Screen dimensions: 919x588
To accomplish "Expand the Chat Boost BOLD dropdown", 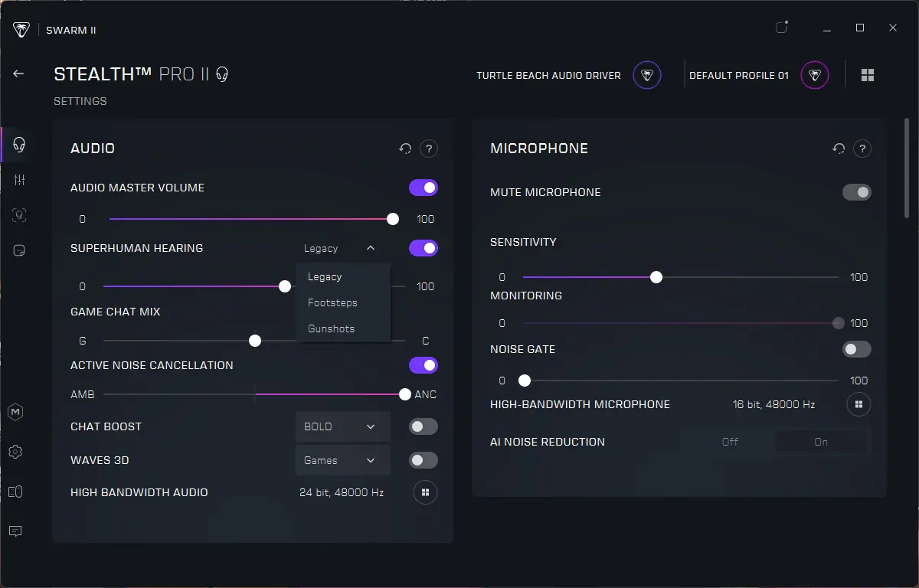I will tap(342, 426).
